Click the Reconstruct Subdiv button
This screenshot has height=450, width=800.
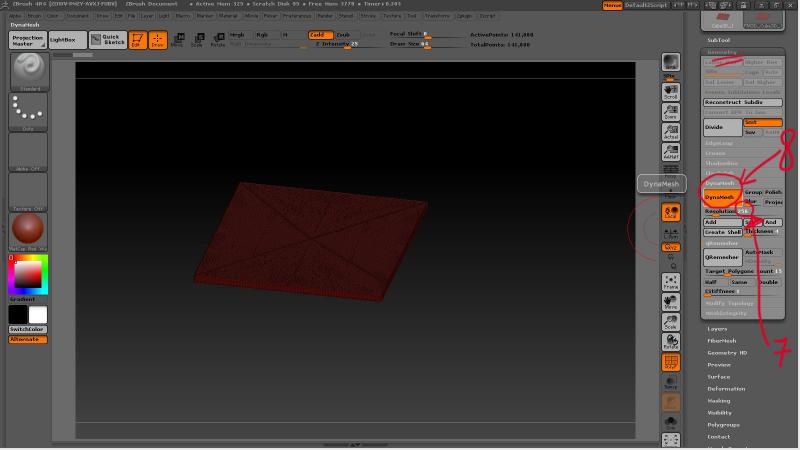click(742, 103)
